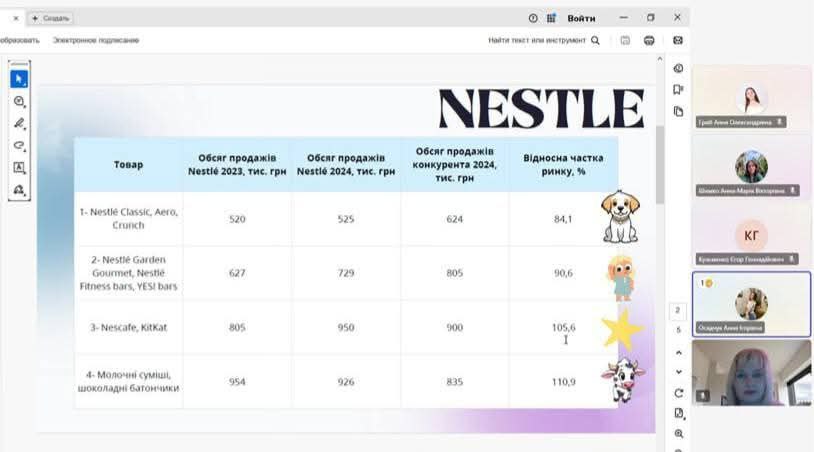The height and width of the screenshot is (452, 814).
Task: Open the Электронное подписание menu
Action: [96, 40]
